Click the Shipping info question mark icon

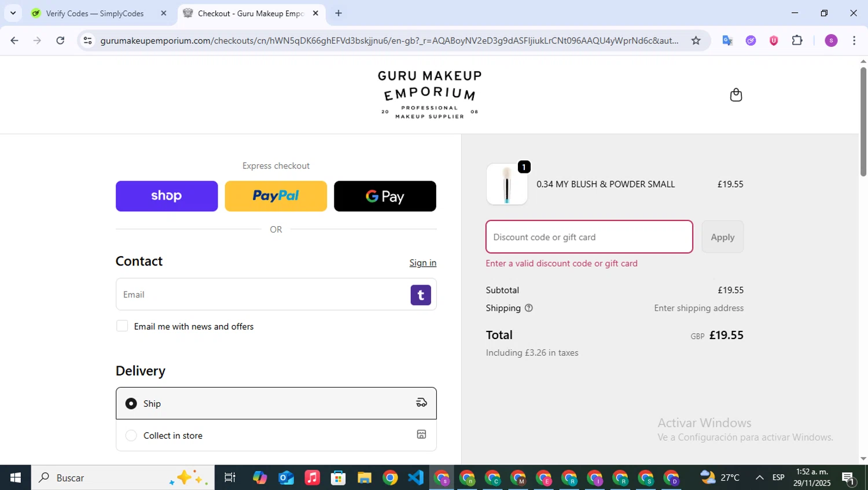(x=528, y=308)
